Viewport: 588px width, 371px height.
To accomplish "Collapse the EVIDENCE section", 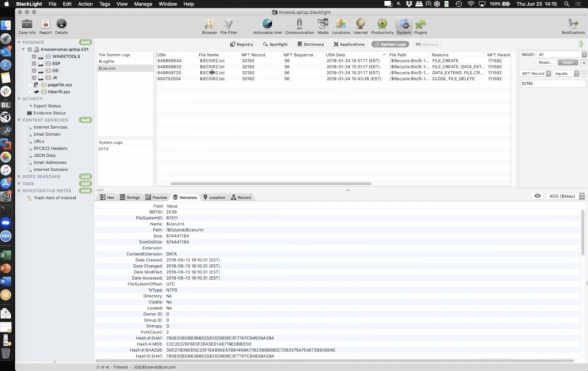I will (x=19, y=42).
